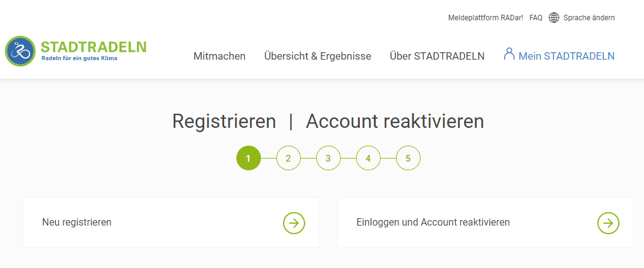The height and width of the screenshot is (268, 644).
Task: Open Übersicht & Ergebnisse menu
Action: pyautogui.click(x=317, y=57)
